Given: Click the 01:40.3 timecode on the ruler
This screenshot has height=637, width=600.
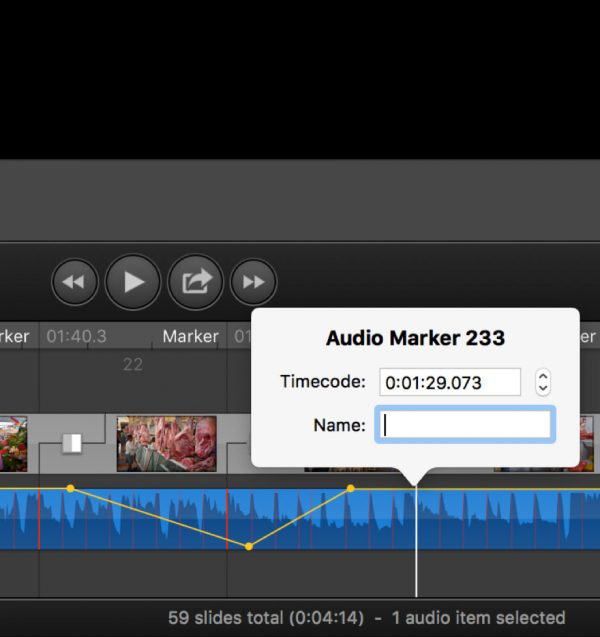Looking at the screenshot, I should point(76,336).
